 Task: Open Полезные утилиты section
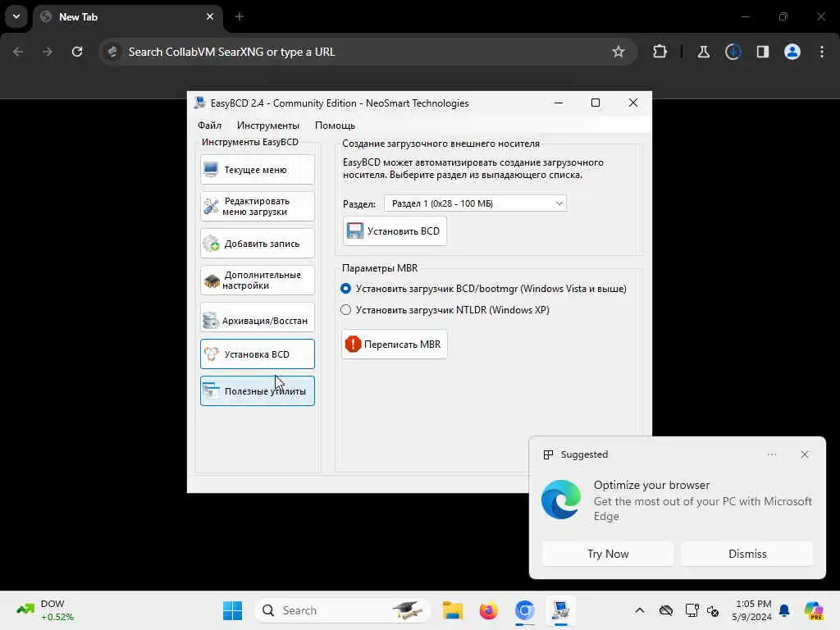pyautogui.click(x=257, y=391)
